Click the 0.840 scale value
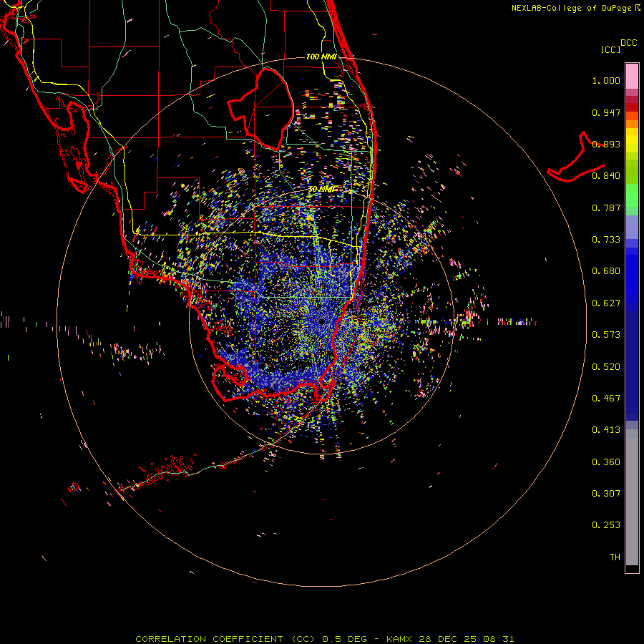This screenshot has width=644, height=644. point(606,176)
